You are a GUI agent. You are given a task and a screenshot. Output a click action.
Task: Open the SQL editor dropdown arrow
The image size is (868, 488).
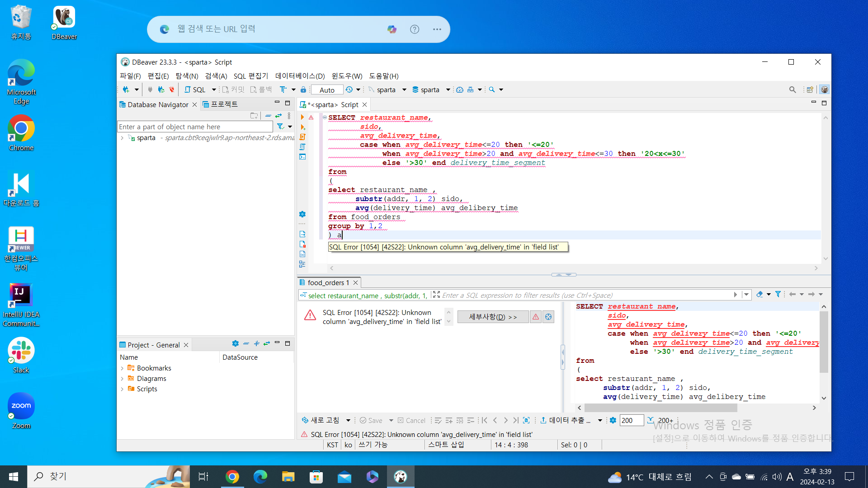point(214,89)
